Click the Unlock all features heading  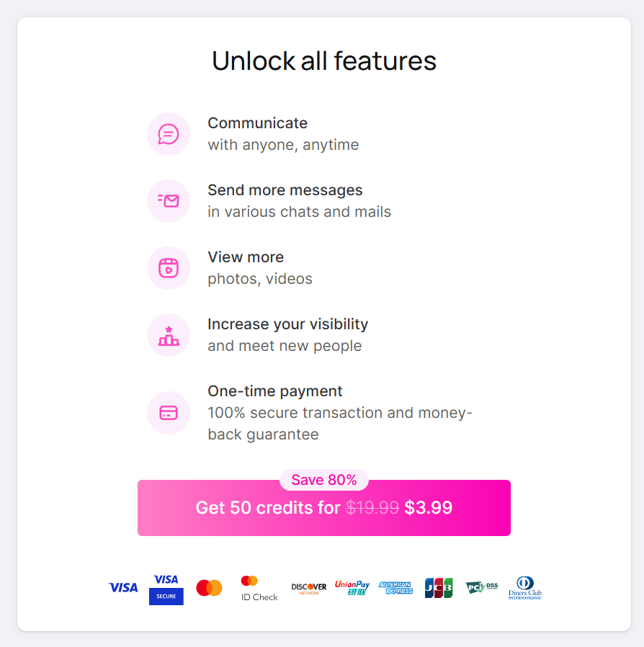[x=324, y=61]
